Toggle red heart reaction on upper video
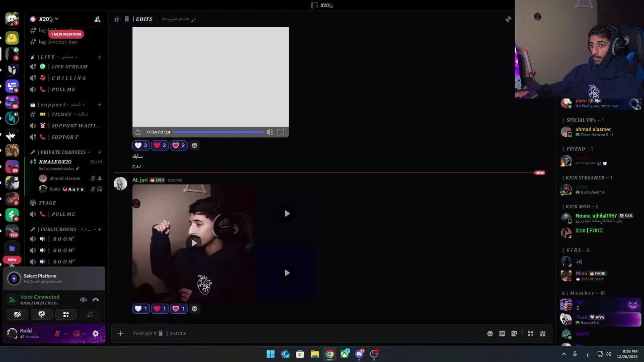The image size is (644, 362). coord(159,145)
